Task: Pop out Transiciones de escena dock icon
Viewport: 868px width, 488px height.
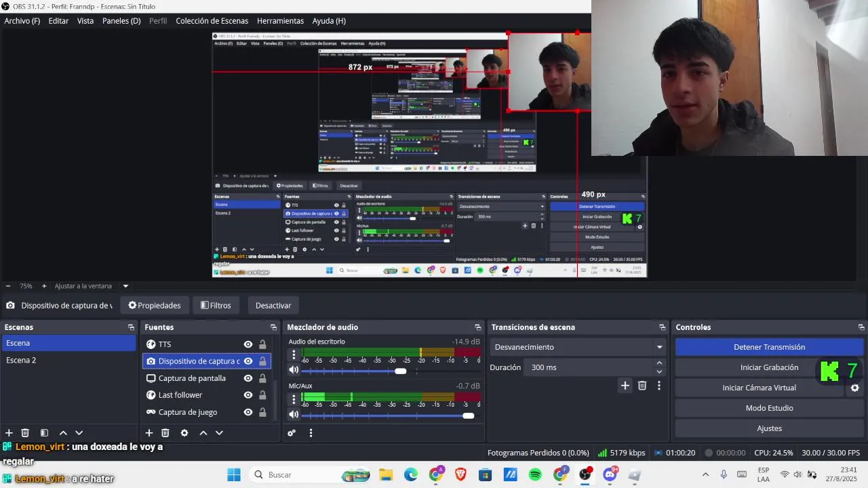Action: (662, 327)
